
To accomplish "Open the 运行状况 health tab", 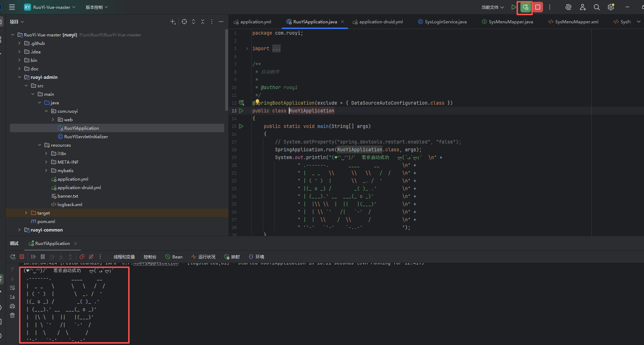I will coord(203,257).
